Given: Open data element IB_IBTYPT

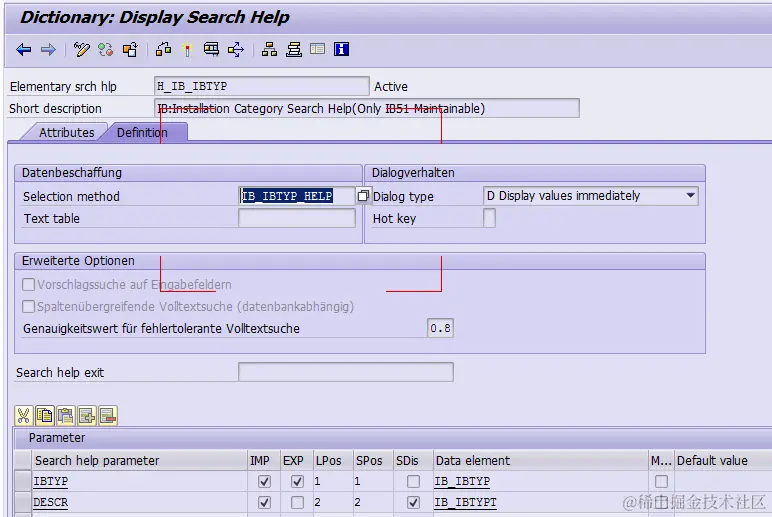Looking at the screenshot, I should point(465,502).
